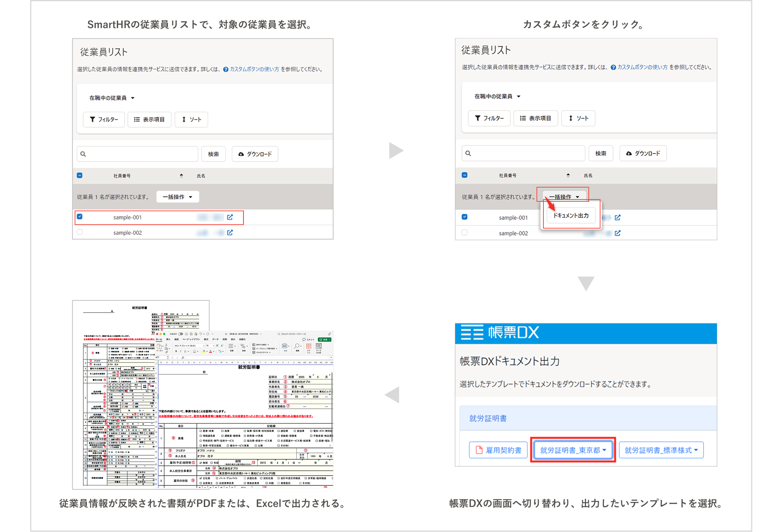The image size is (783, 532).
Task: Open 表示項目 column settings in step-1 employee list
Action: (149, 119)
